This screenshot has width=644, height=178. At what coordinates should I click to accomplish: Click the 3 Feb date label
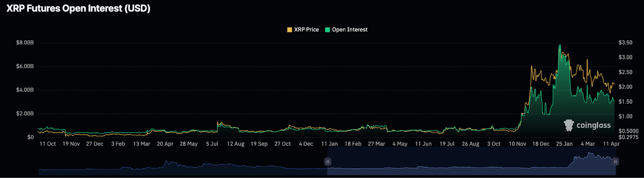[118, 144]
